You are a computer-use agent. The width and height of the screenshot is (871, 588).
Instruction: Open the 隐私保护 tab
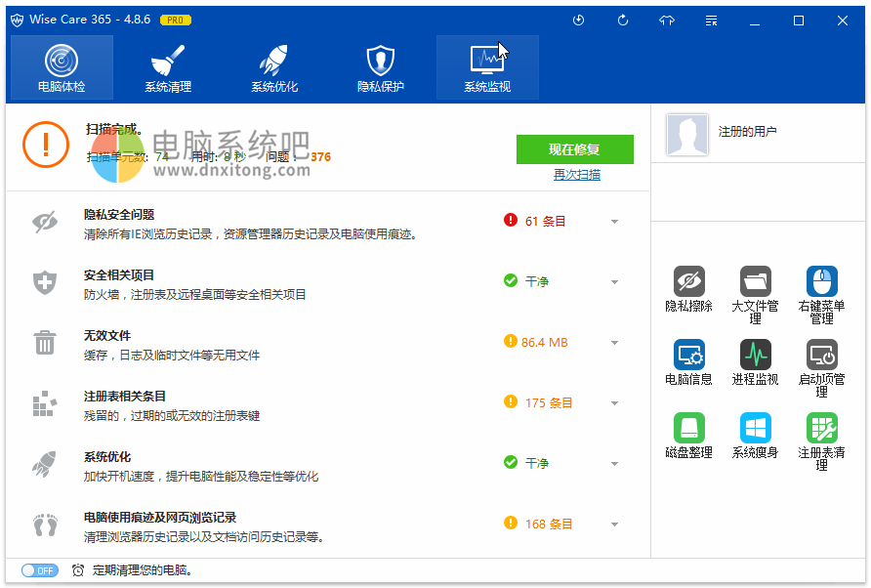click(381, 67)
